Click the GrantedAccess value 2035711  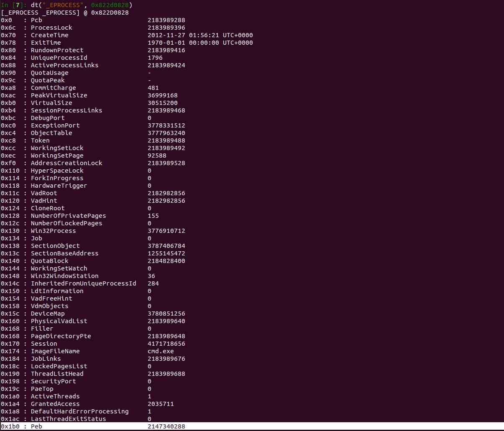(161, 404)
